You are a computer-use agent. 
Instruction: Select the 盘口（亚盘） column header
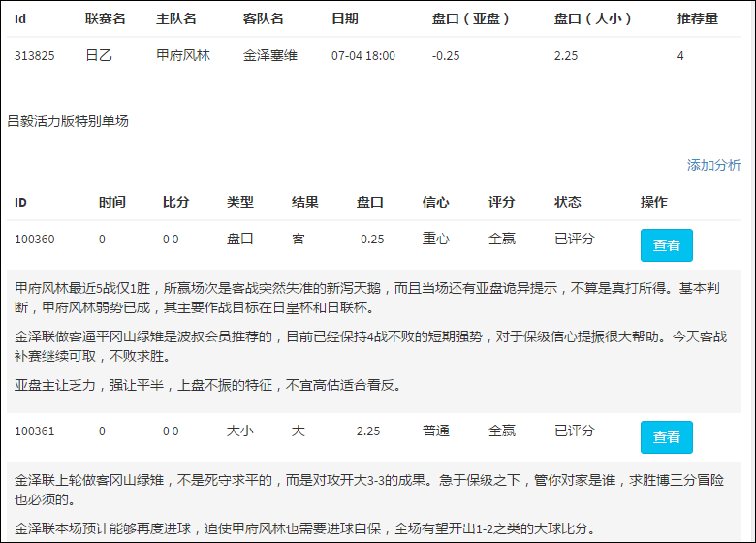pyautogui.click(x=470, y=18)
